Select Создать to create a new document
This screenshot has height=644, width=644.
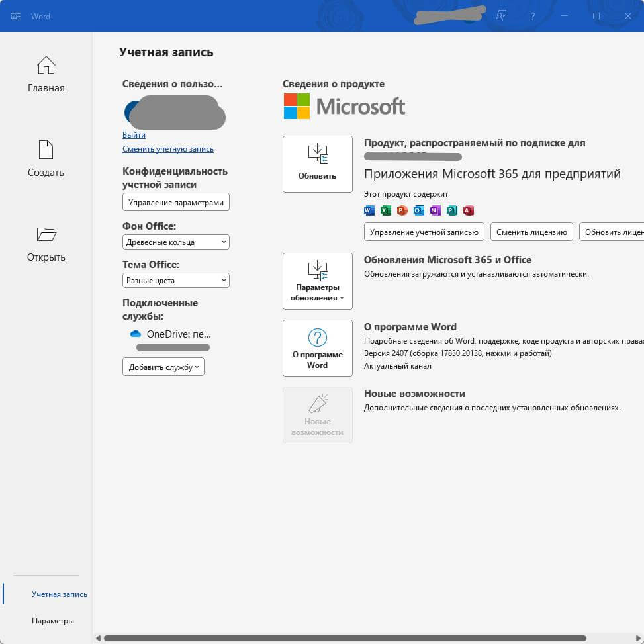(x=46, y=159)
